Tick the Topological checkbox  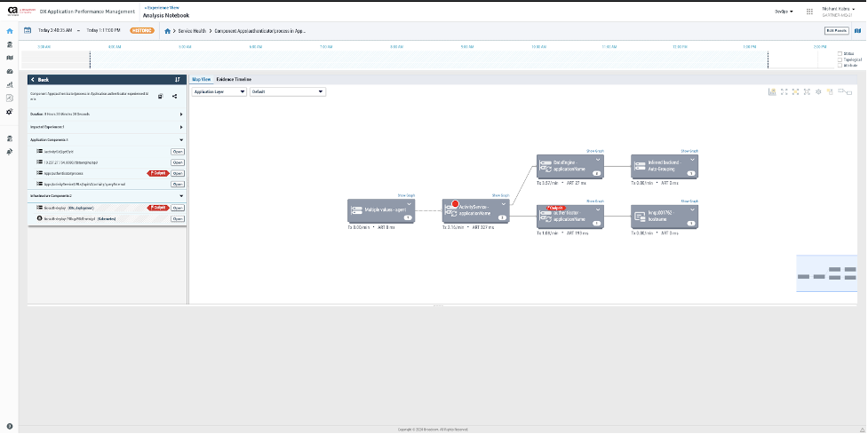point(840,59)
